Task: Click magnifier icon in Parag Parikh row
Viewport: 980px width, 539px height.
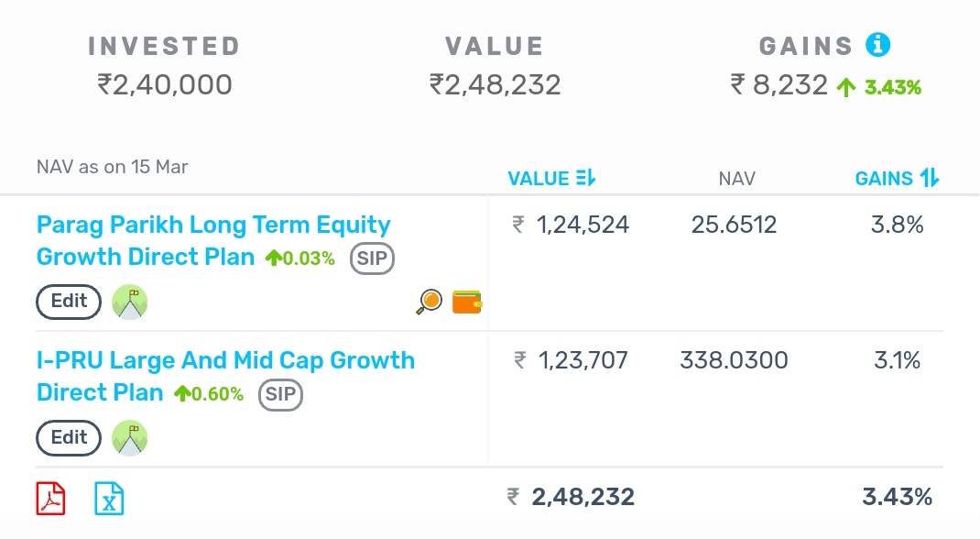Action: coord(429,302)
